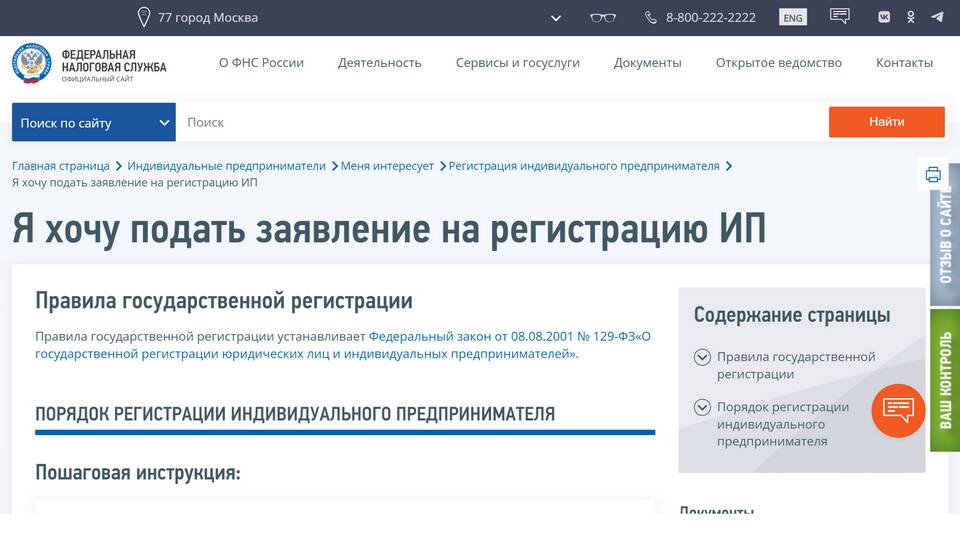Click the Federal Tax Service logo
The image size is (960, 546).
tap(31, 63)
